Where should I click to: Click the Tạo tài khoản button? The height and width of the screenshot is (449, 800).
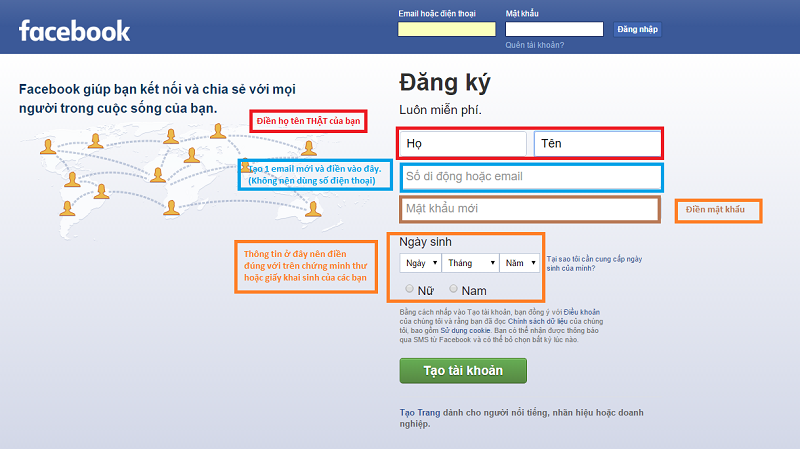[463, 370]
